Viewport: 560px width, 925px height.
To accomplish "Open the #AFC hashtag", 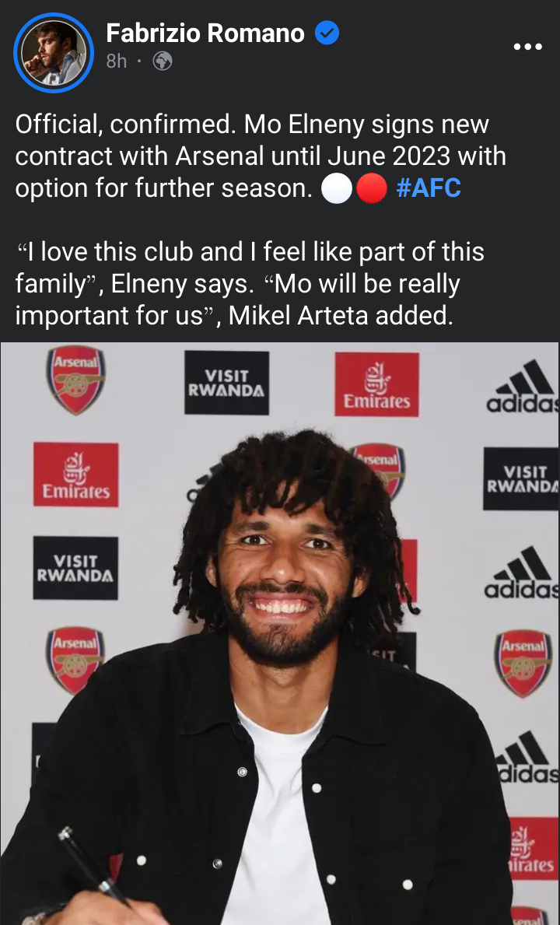I will (x=429, y=188).
